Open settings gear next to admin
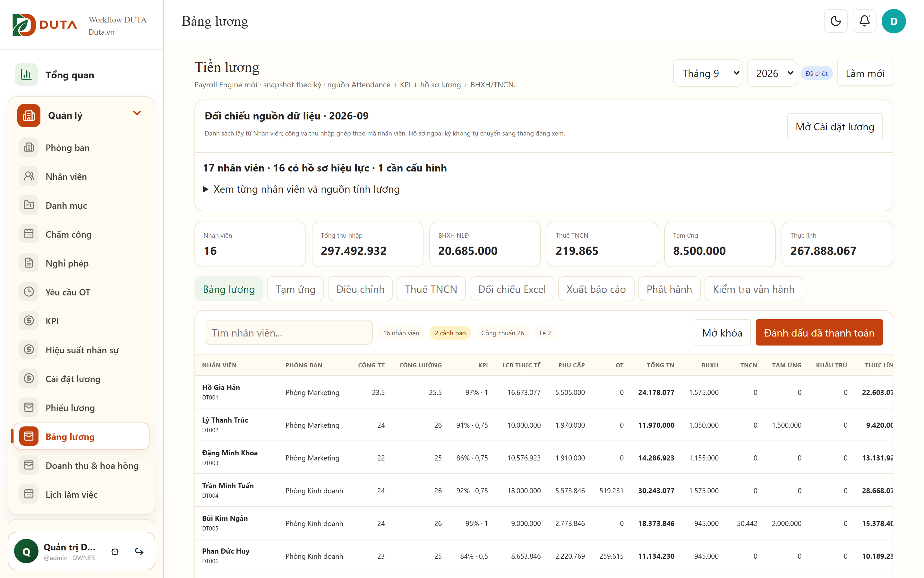The image size is (924, 578). (115, 552)
